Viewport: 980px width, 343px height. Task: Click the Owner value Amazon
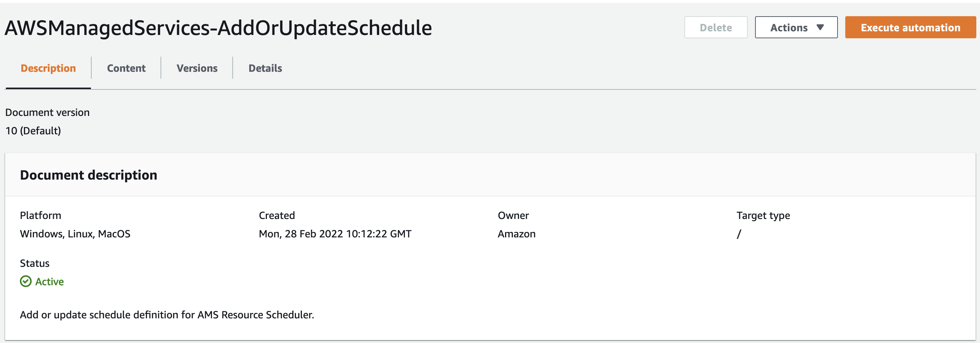516,233
